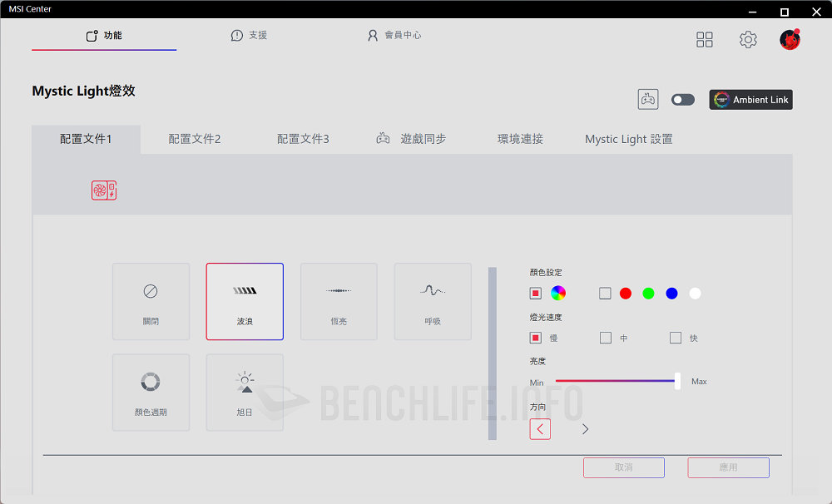Image resolution: width=832 pixels, height=504 pixels.
Task: Open Mystic Light 設置 tab
Action: [629, 139]
